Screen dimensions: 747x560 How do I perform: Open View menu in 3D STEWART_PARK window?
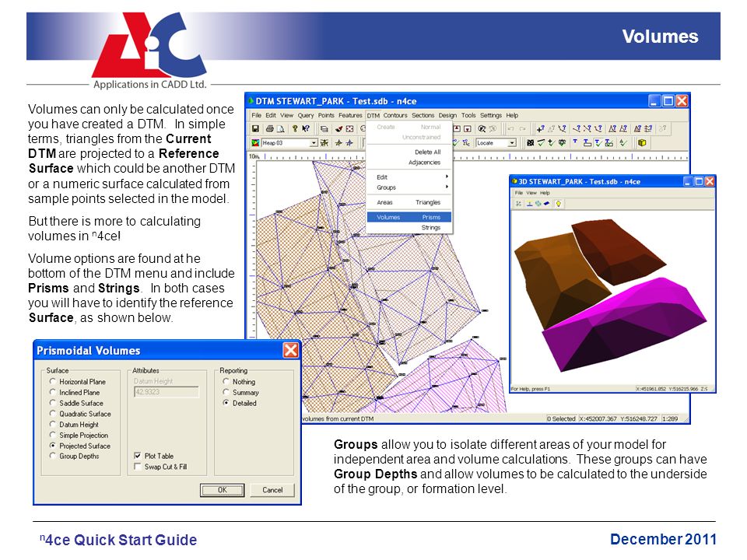(531, 193)
